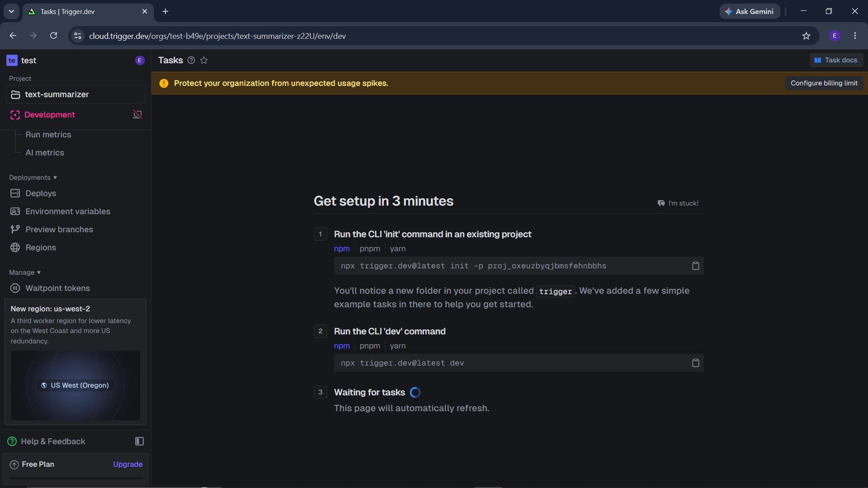
Task: Open Chrome profile E avatar
Action: 835,36
